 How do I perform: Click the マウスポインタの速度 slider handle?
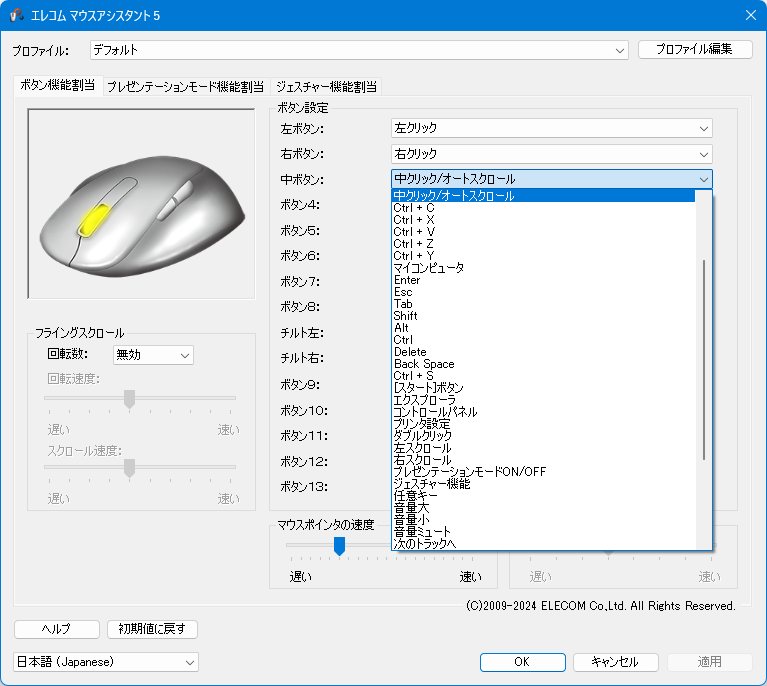pyautogui.click(x=339, y=545)
